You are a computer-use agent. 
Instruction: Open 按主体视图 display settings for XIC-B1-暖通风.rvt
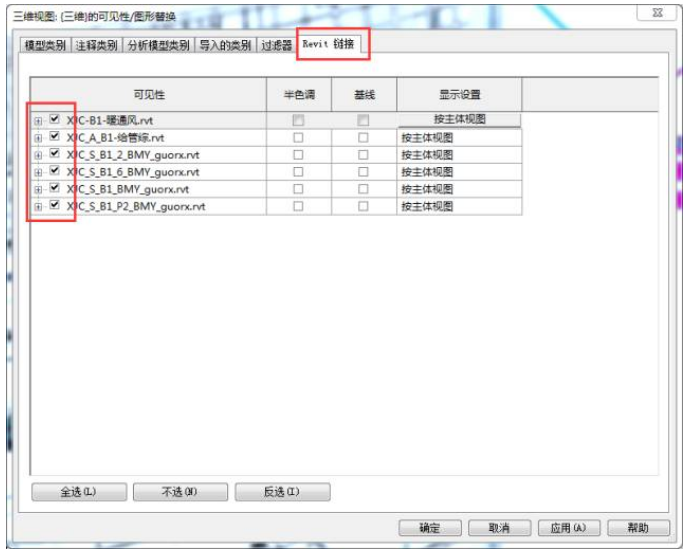click(459, 120)
